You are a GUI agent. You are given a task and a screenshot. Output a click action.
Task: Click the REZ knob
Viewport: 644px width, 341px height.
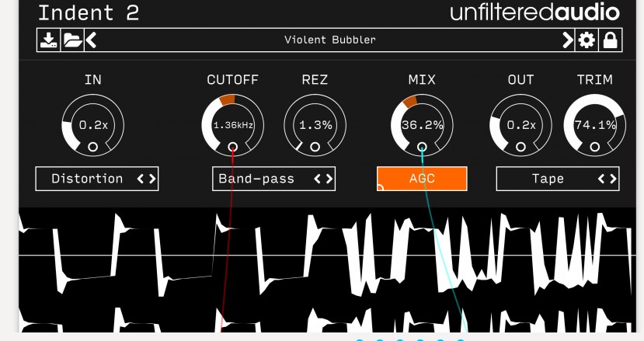315,125
